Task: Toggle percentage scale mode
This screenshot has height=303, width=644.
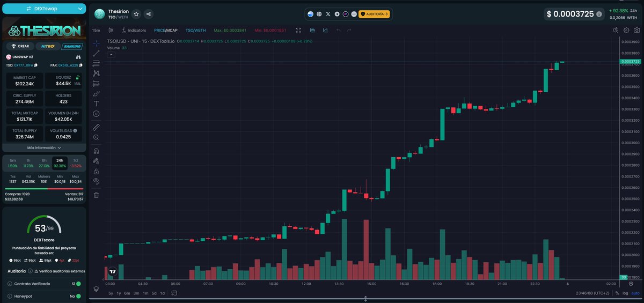Action: pyautogui.click(x=617, y=293)
